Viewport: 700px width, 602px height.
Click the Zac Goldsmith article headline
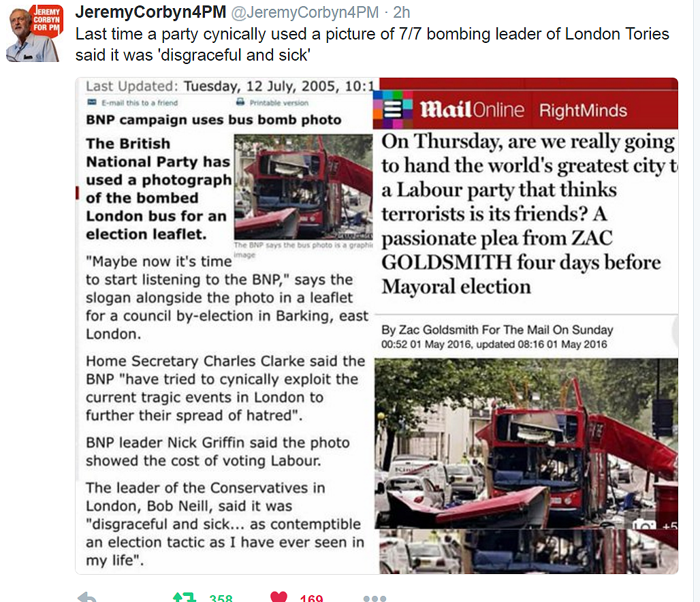[529, 214]
